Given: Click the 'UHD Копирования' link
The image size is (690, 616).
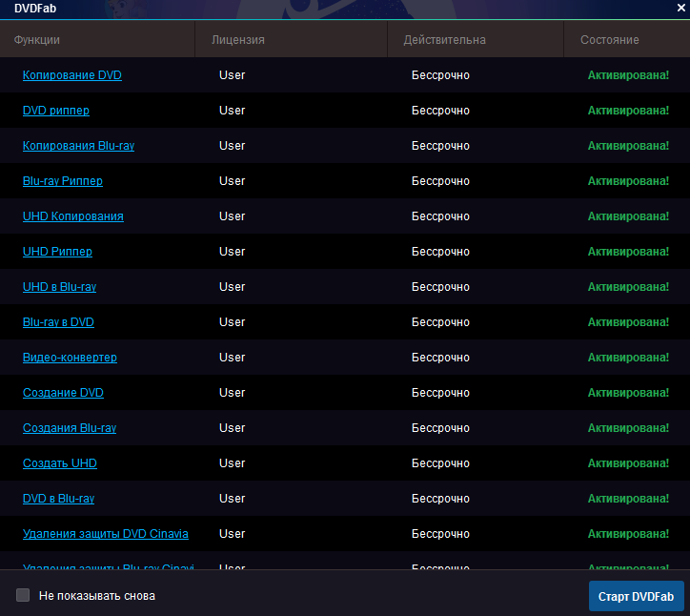Looking at the screenshot, I should pos(73,216).
